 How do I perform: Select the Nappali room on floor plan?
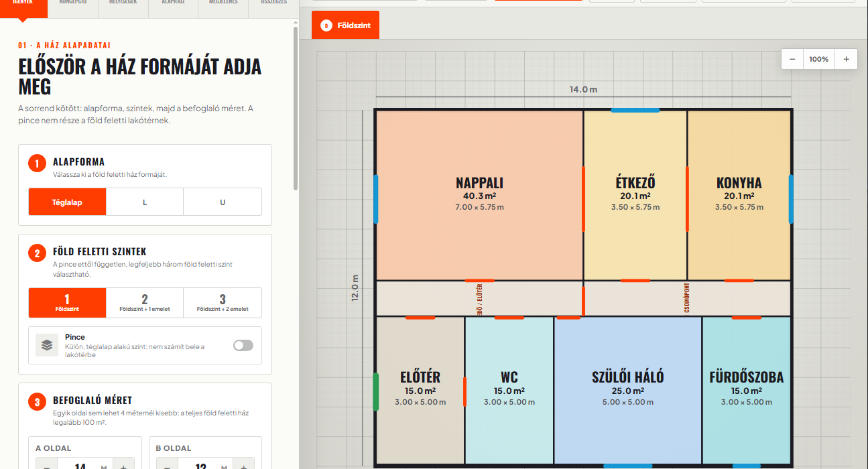coord(479,195)
